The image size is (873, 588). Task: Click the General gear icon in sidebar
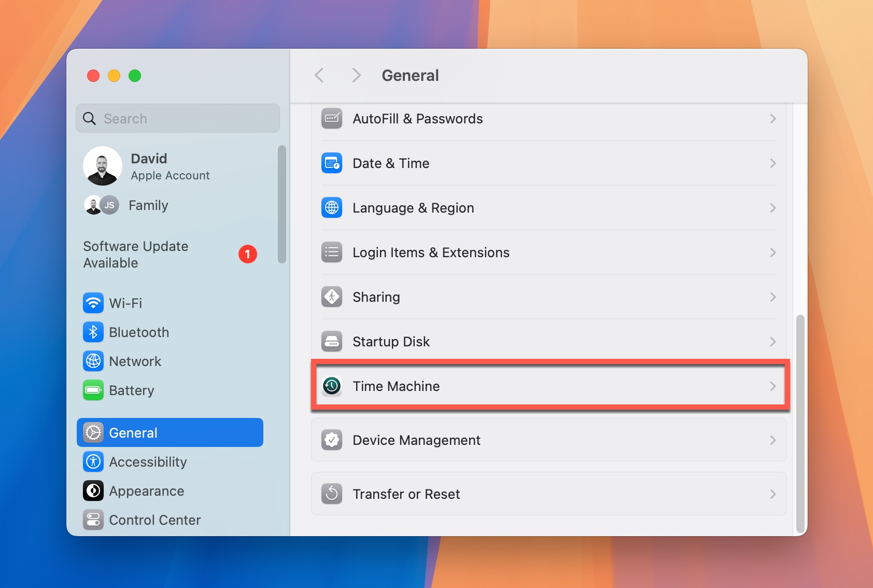[x=93, y=433]
